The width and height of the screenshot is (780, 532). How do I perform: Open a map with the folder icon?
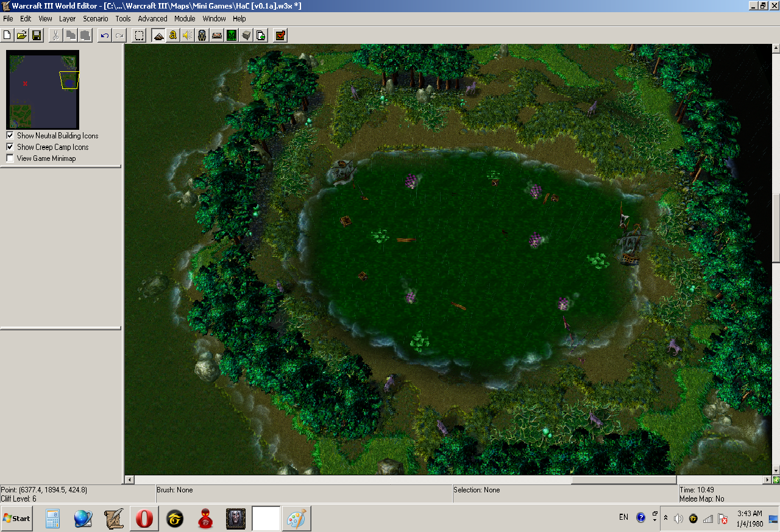(x=22, y=35)
